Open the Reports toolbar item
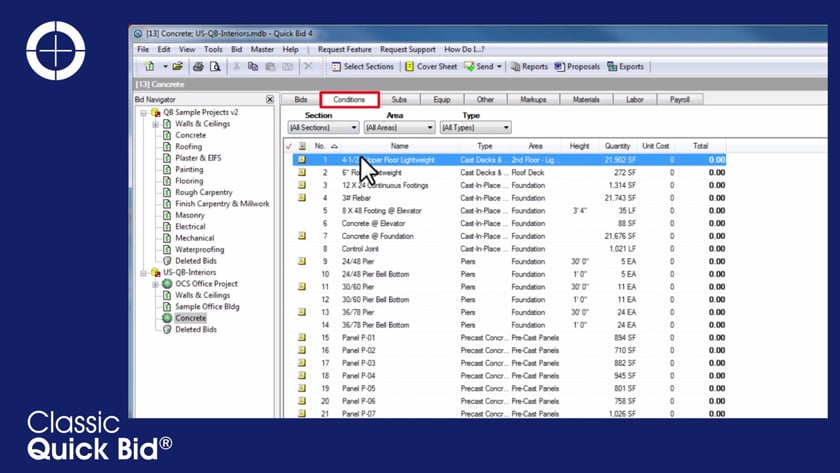The height and width of the screenshot is (473, 840). pyautogui.click(x=529, y=66)
